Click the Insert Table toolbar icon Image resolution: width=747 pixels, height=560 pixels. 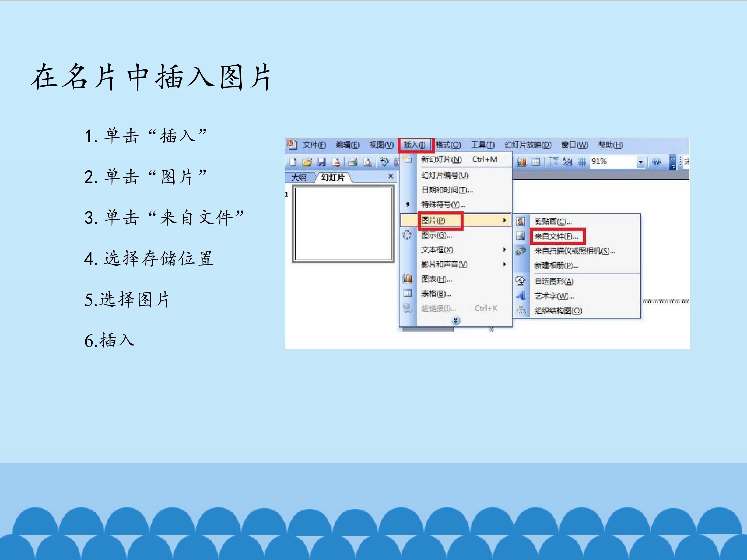pyautogui.click(x=536, y=162)
